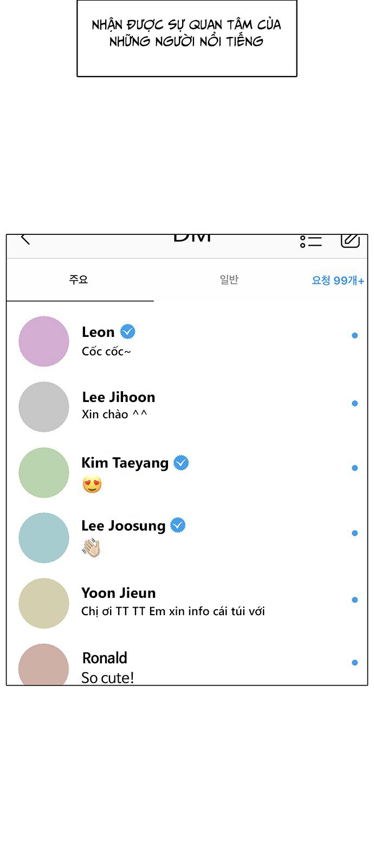The width and height of the screenshot is (374, 868).
Task: Tap Yoon Jieun's beige profile picture
Action: click(44, 603)
